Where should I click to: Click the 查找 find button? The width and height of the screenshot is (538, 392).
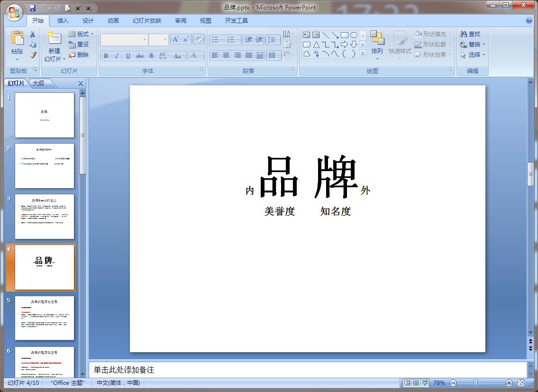click(470, 34)
